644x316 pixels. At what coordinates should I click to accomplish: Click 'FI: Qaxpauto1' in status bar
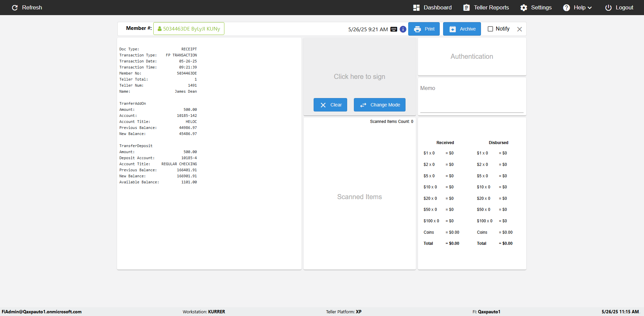point(486,312)
